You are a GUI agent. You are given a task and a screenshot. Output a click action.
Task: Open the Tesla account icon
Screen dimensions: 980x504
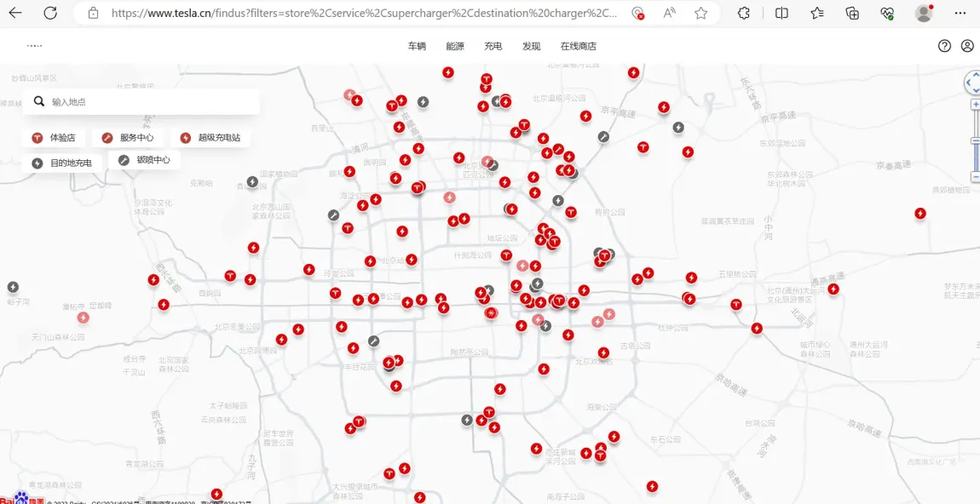coord(967,46)
